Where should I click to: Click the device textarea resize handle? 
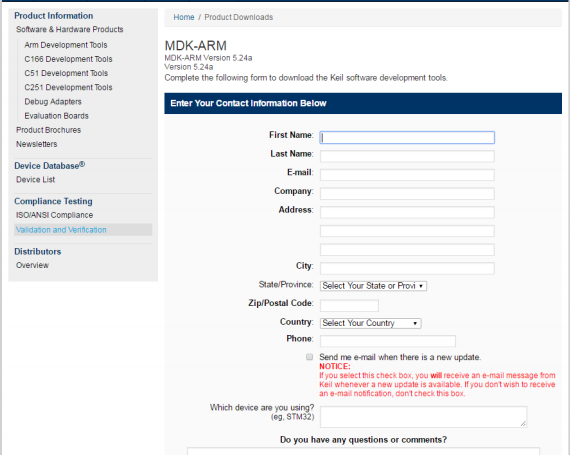tap(523, 424)
